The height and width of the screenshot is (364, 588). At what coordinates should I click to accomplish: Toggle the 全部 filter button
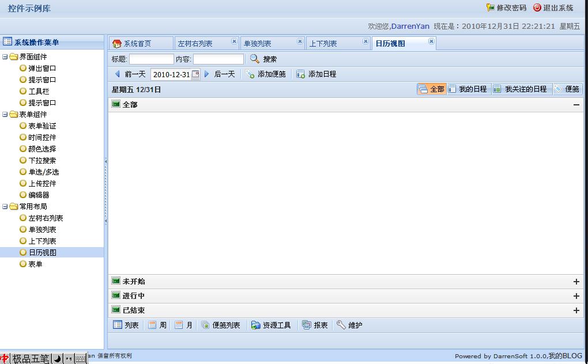[x=431, y=89]
